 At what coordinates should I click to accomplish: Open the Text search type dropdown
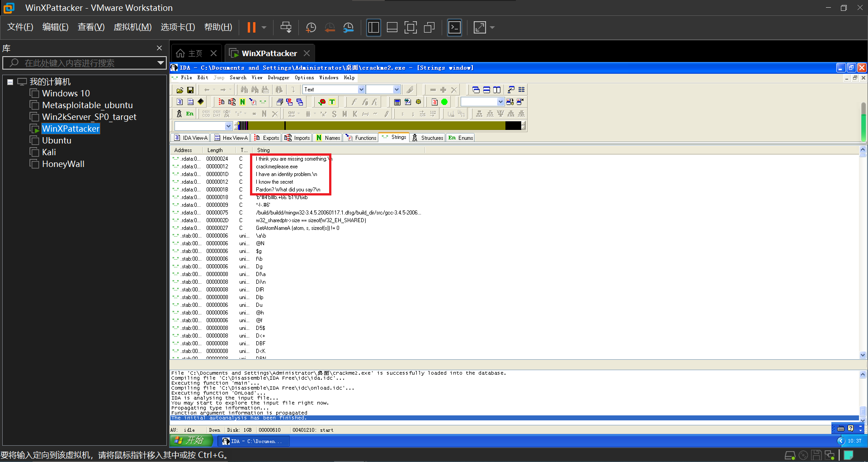pyautogui.click(x=361, y=90)
